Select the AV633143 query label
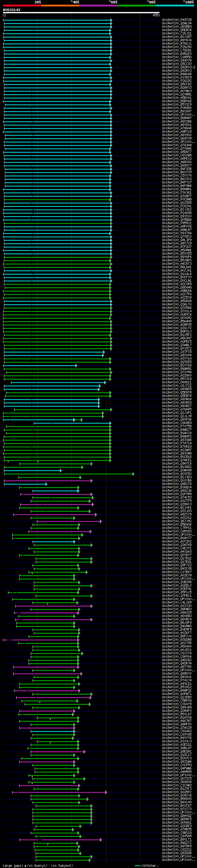 11,10
